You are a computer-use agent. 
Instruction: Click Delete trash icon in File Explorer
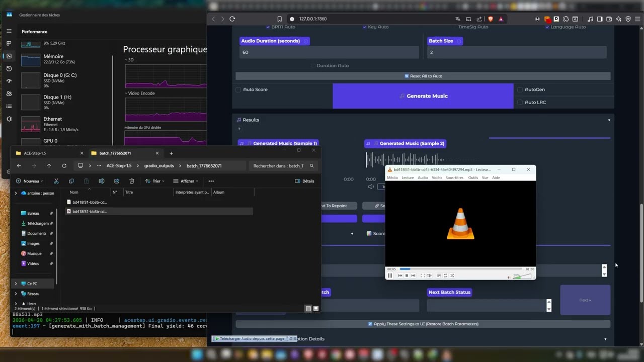tap(132, 181)
